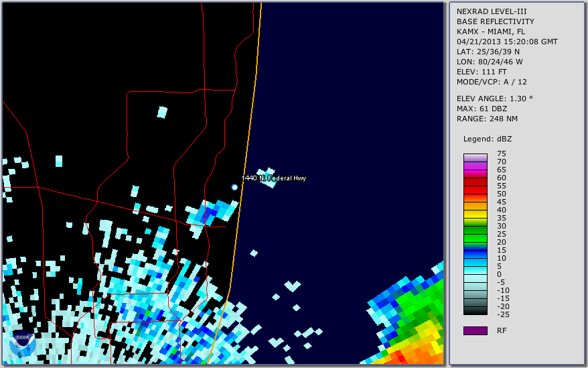The image size is (588, 368).
Task: Click the purple RF color swatch
Action: click(x=475, y=330)
